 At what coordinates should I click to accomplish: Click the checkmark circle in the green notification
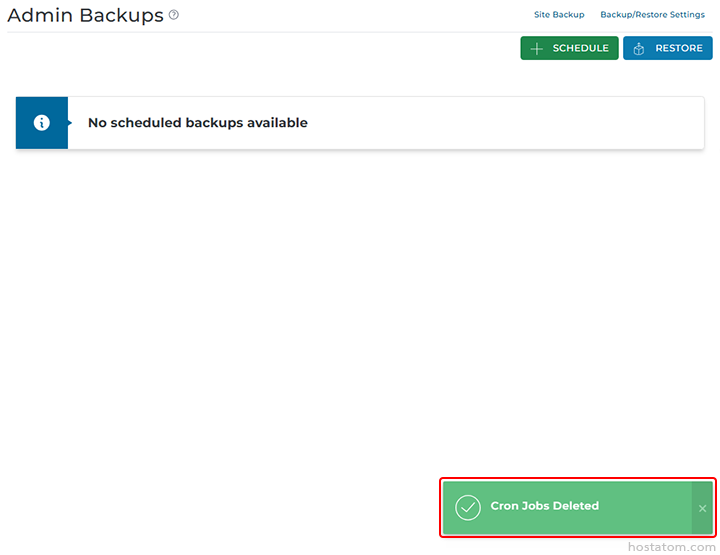click(468, 507)
